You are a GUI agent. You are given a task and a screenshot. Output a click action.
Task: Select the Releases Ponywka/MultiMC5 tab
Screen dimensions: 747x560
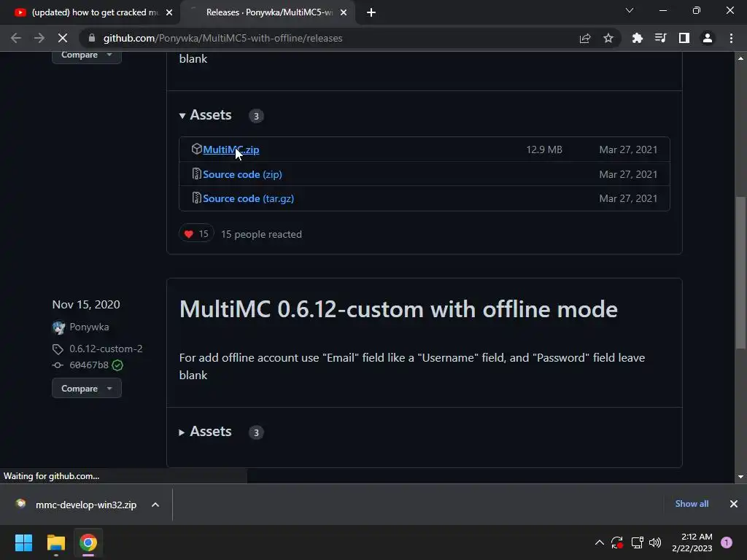click(x=267, y=12)
